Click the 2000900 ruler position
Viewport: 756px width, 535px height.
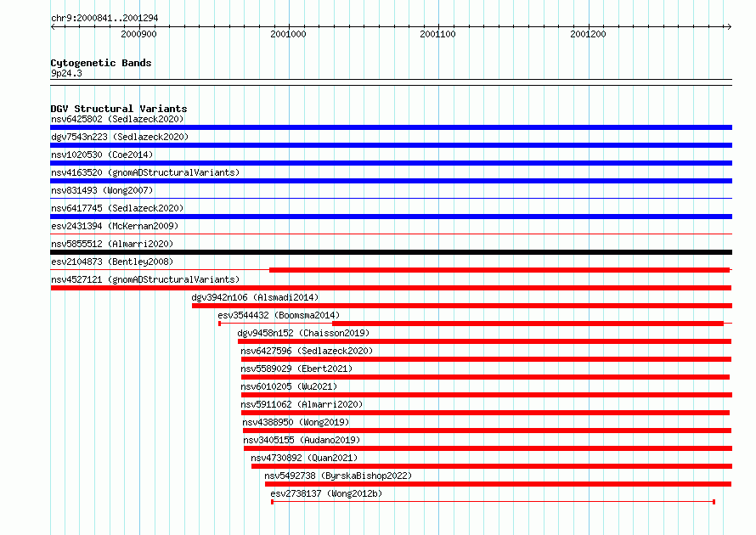pos(138,34)
